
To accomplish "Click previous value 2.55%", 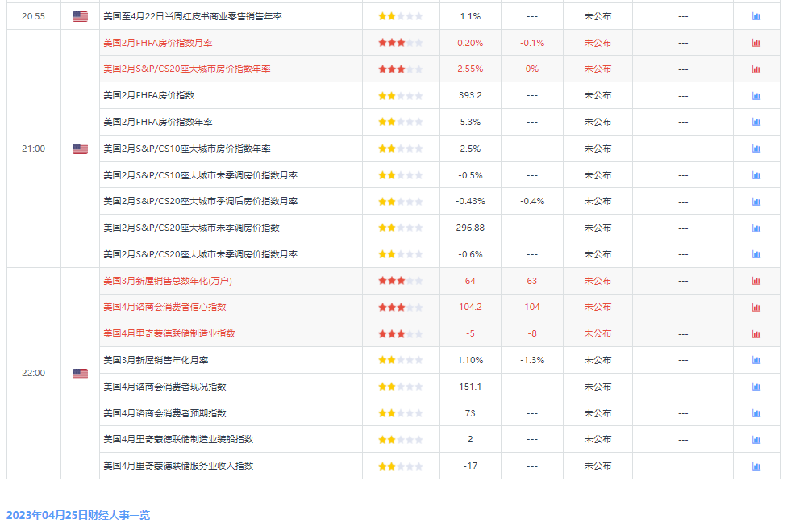I will click(470, 69).
